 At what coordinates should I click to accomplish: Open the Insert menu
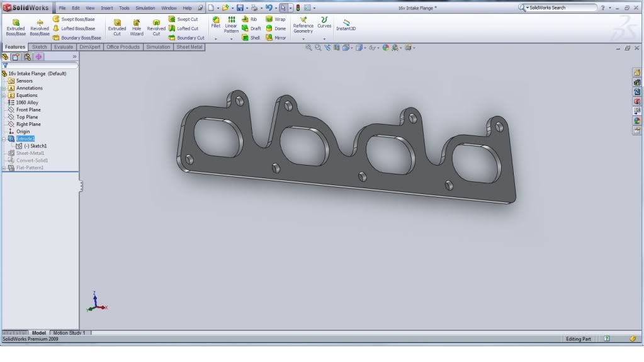pos(107,8)
